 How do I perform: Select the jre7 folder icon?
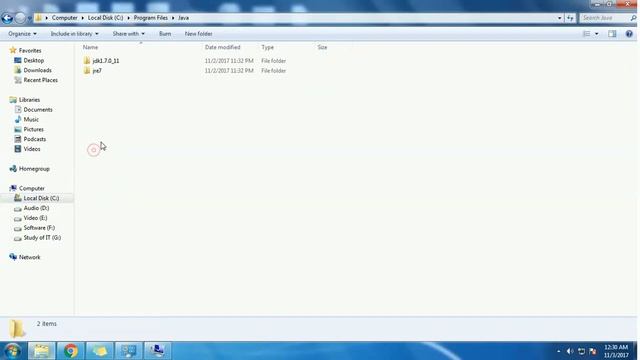click(87, 71)
